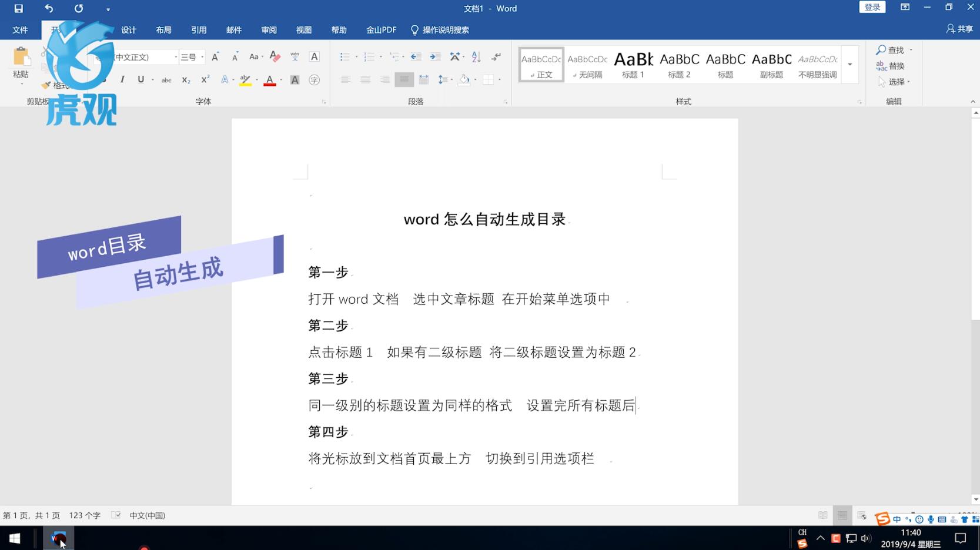Apply the 标题 2 style
This screenshot has height=550, width=980.
(x=680, y=65)
